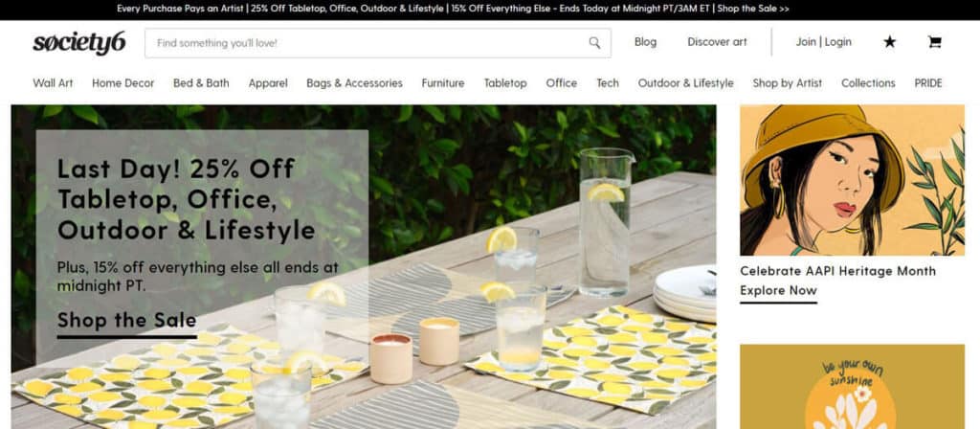Select the Furniture menu item
Viewport: 980px width, 429px height.
[442, 83]
